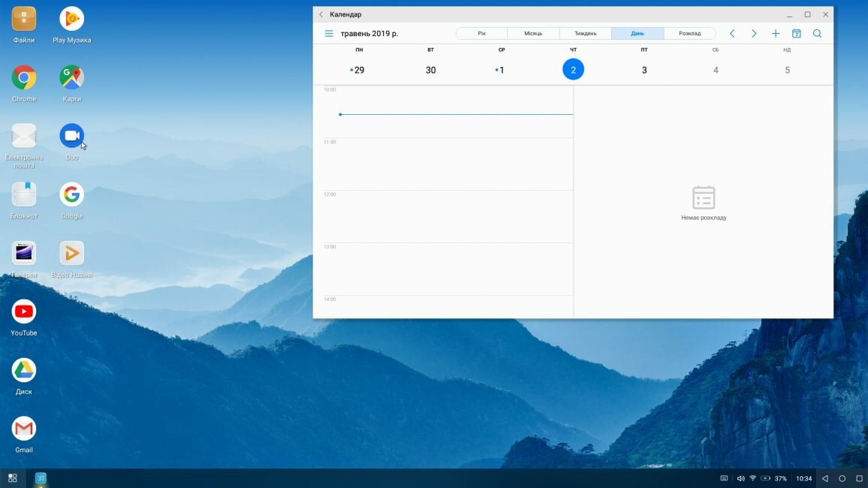Jump to today using the calendar icon

tap(797, 34)
